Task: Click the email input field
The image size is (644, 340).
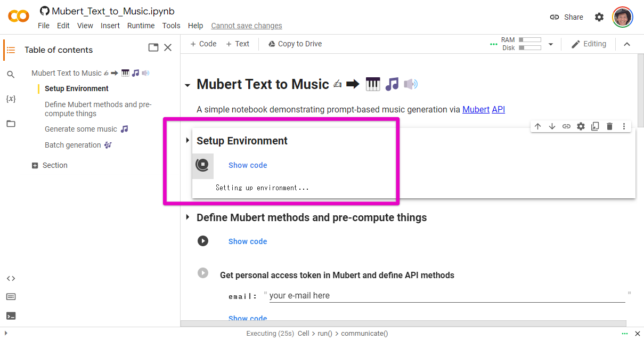Action: click(446, 296)
